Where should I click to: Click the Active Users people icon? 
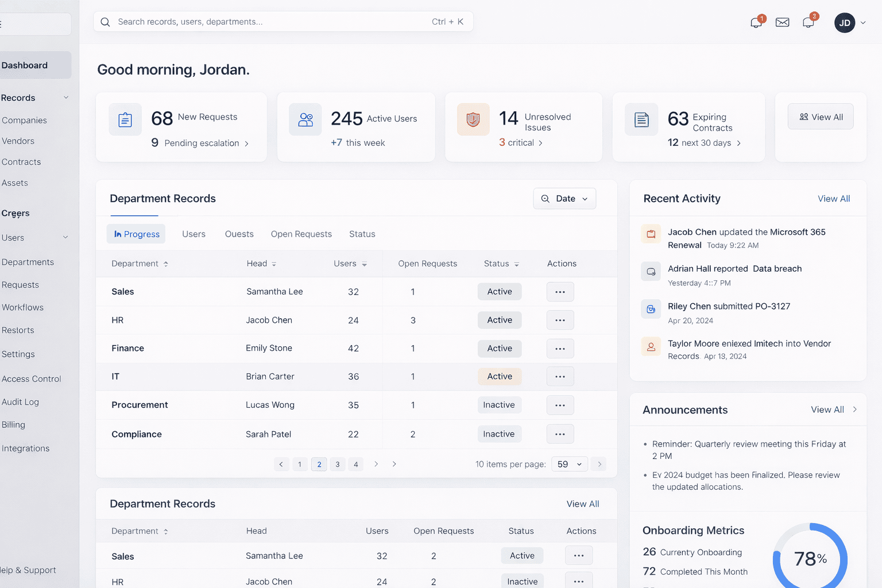pos(305,119)
